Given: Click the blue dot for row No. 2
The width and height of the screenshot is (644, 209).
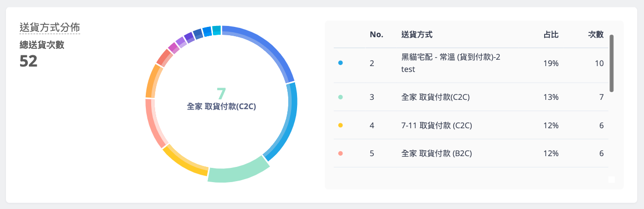Looking at the screenshot, I should click(x=340, y=63).
